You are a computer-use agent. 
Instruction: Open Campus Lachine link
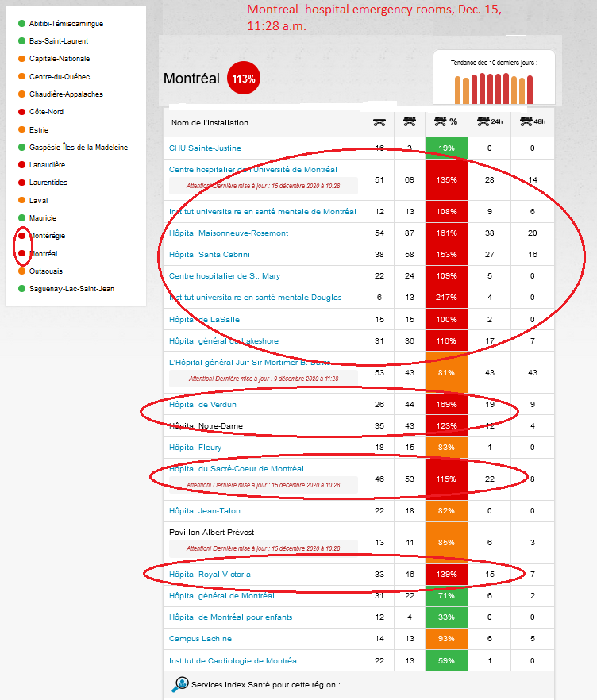pyautogui.click(x=201, y=638)
